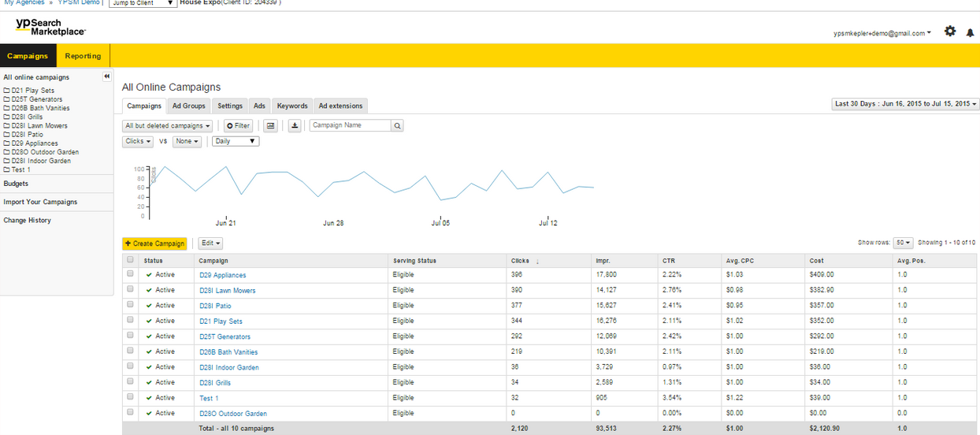The height and width of the screenshot is (435, 980).
Task: Toggle the chart display icon
Action: (x=270, y=126)
